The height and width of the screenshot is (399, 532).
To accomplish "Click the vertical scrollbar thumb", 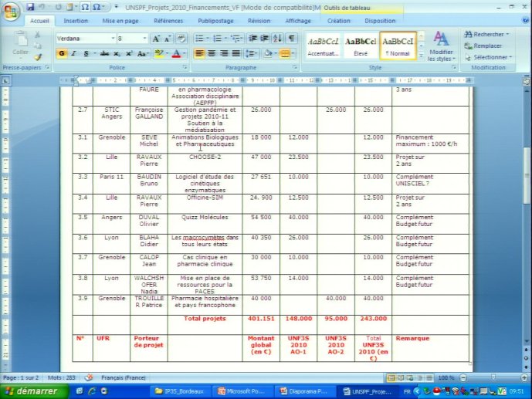I will [527, 176].
